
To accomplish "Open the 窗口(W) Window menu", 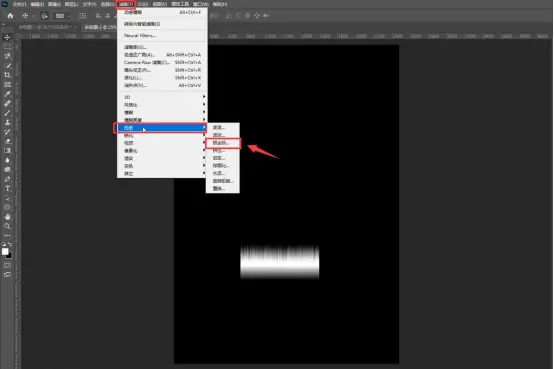I will pos(200,4).
